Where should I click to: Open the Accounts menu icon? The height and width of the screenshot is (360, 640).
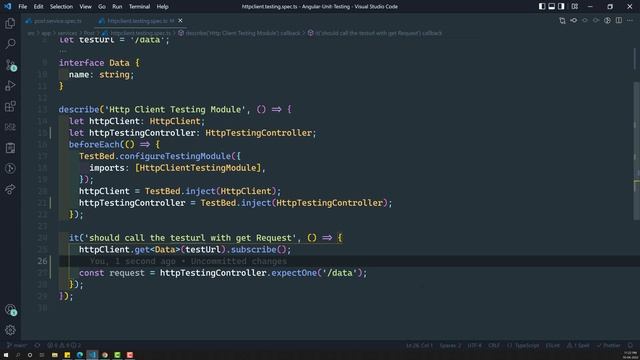tap(10, 309)
